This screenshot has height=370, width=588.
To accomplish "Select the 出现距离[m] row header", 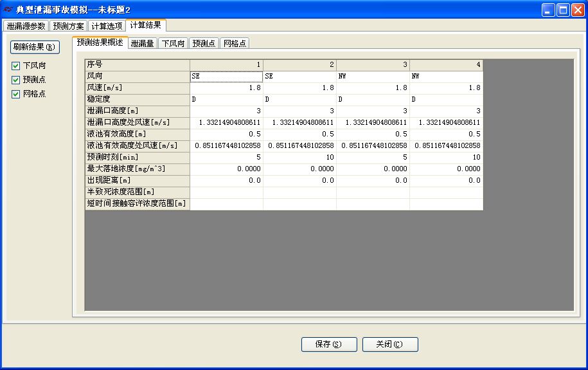I will 138,181.
